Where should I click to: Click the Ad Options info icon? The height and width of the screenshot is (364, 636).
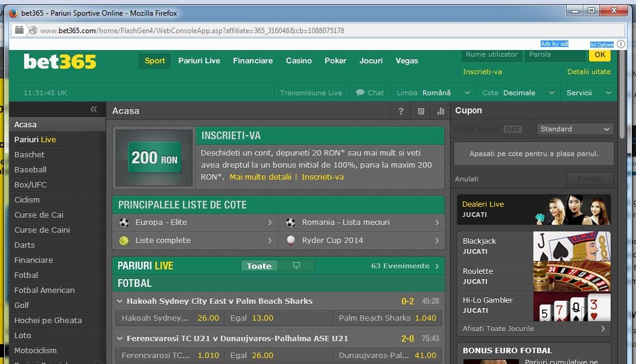coord(620,44)
